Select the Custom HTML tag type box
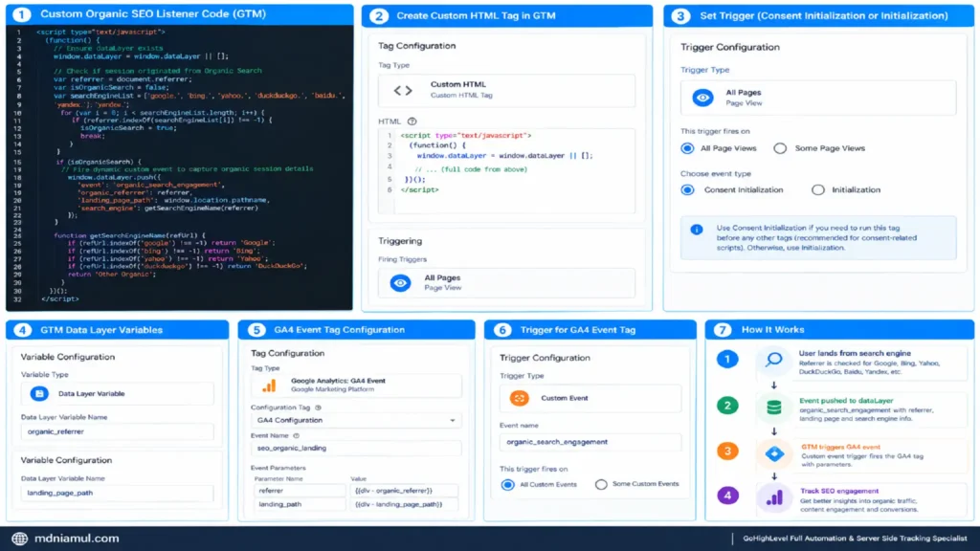The image size is (980, 551). 507,91
